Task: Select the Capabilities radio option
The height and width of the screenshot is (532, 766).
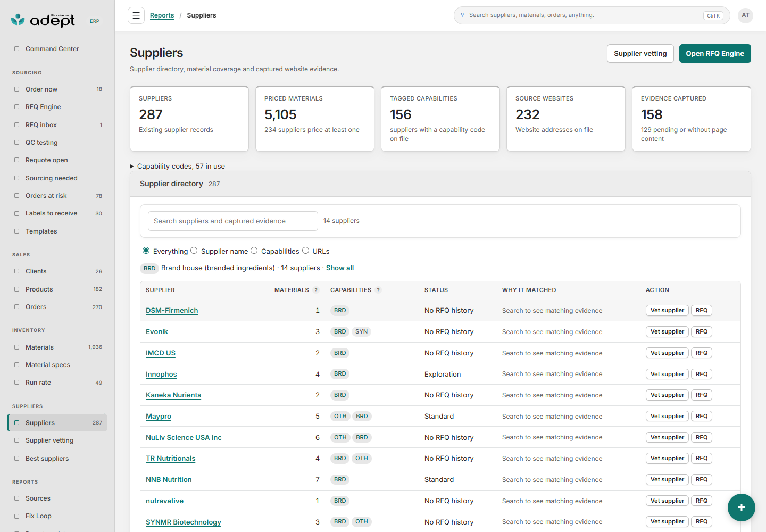Action: pos(254,251)
